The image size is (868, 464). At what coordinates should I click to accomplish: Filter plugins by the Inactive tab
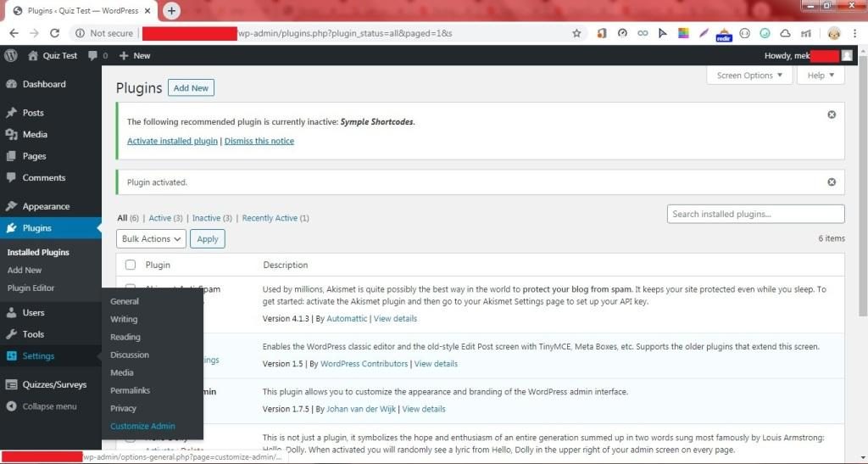(x=206, y=218)
